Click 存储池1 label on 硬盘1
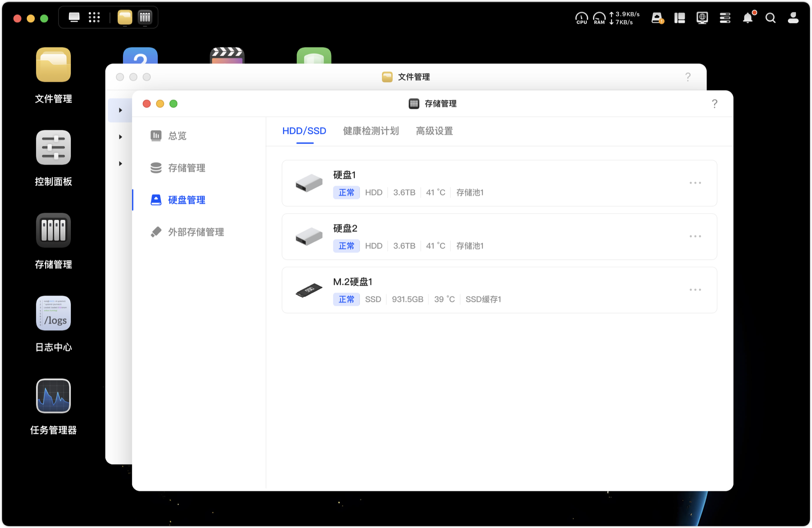 point(470,192)
